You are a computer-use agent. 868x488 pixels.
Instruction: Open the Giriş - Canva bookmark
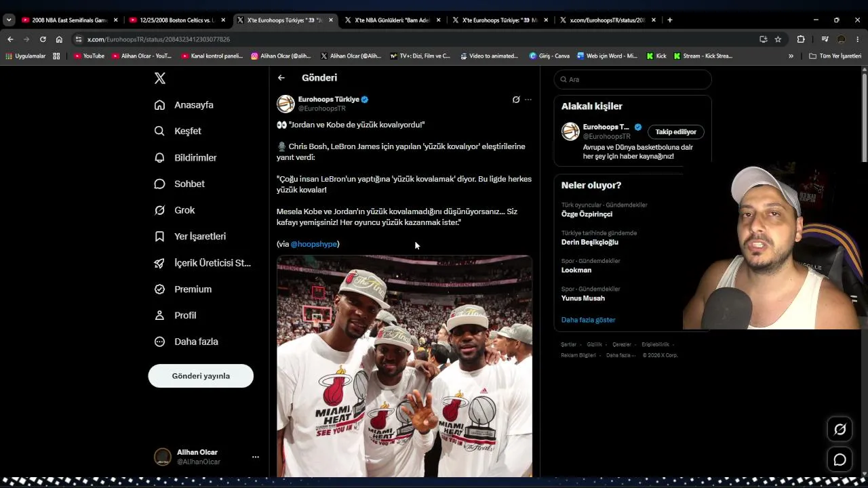(549, 56)
